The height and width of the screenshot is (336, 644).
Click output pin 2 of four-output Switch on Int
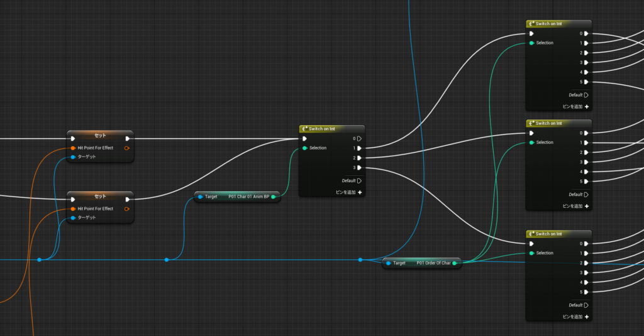click(x=359, y=158)
